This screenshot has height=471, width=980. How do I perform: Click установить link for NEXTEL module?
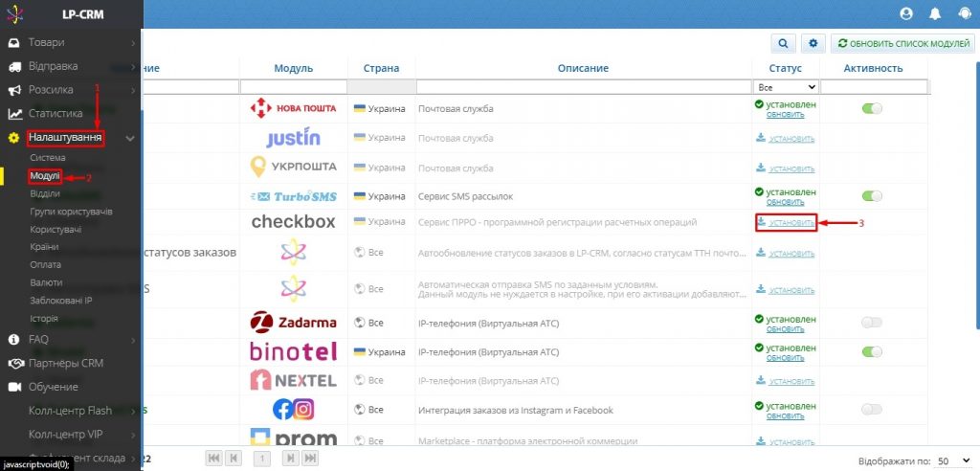click(791, 381)
